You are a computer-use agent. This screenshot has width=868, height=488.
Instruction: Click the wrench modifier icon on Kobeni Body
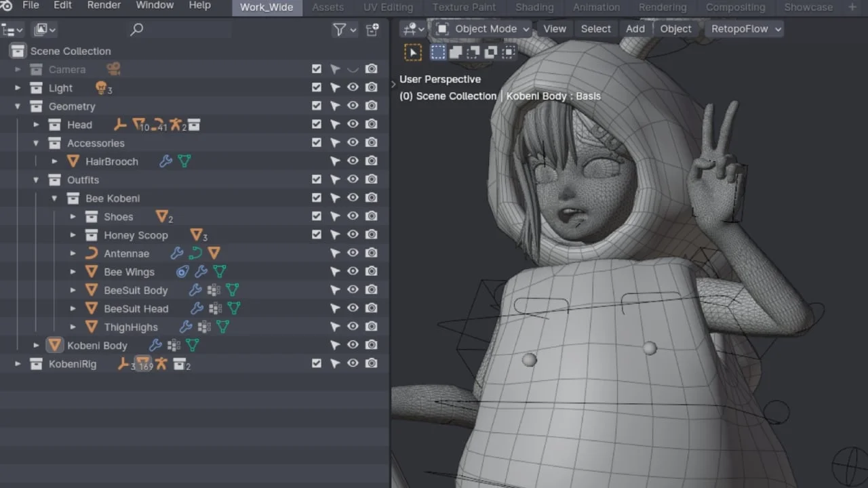pyautogui.click(x=154, y=345)
